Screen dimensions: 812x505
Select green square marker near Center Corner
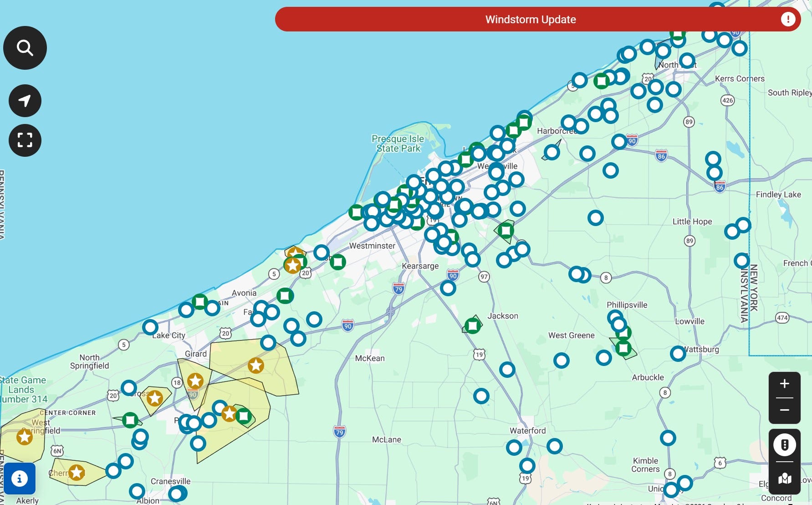pyautogui.click(x=130, y=420)
